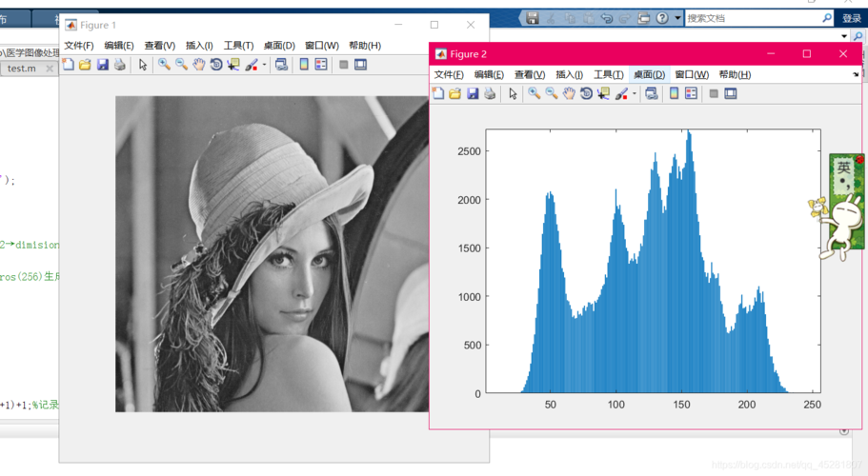
Task: Print figure icon in Figure 1 toolbar
Action: click(119, 65)
